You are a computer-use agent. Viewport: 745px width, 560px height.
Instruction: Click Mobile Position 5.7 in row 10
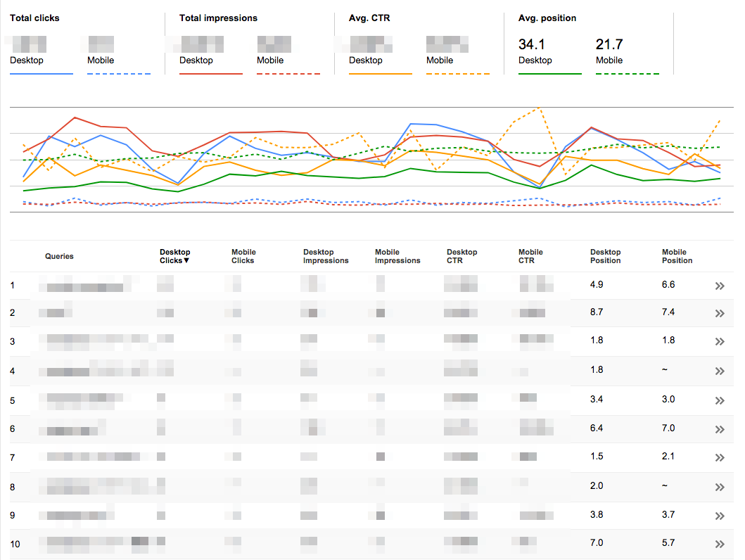668,542
